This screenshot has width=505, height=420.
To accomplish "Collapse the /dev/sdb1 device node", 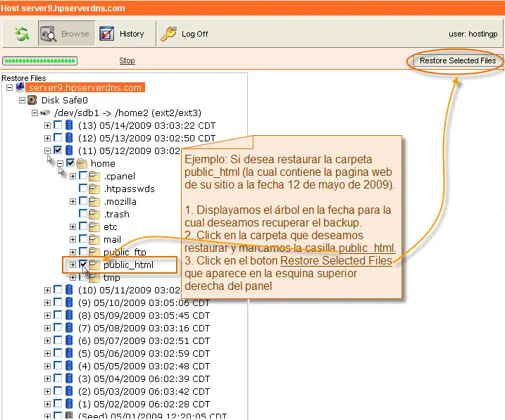I will (x=35, y=113).
